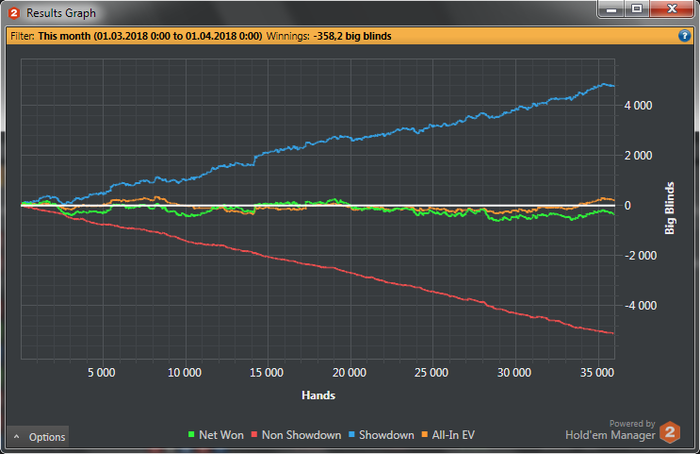Click the 2 000 big blinds axis label

pyautogui.click(x=638, y=156)
